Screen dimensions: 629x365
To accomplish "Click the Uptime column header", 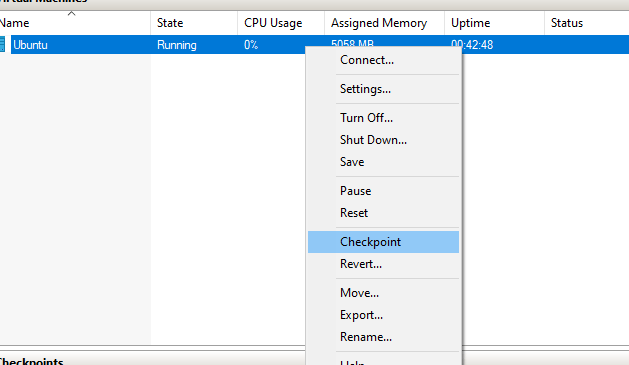I will 494,23.
